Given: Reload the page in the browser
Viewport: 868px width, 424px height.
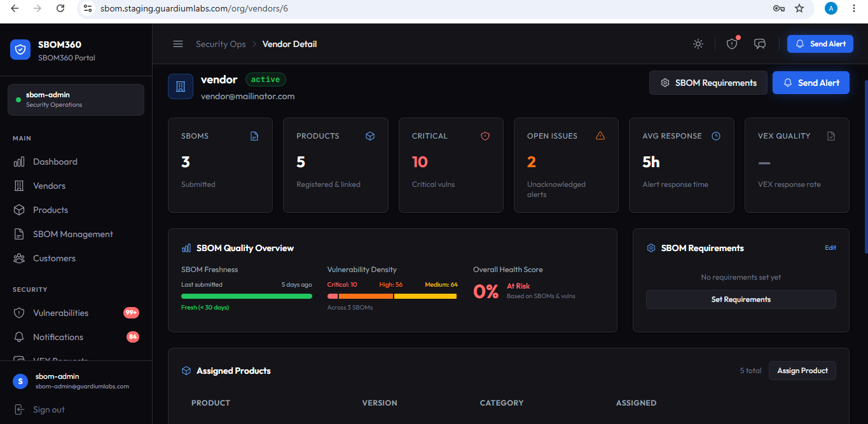Looking at the screenshot, I should [60, 8].
